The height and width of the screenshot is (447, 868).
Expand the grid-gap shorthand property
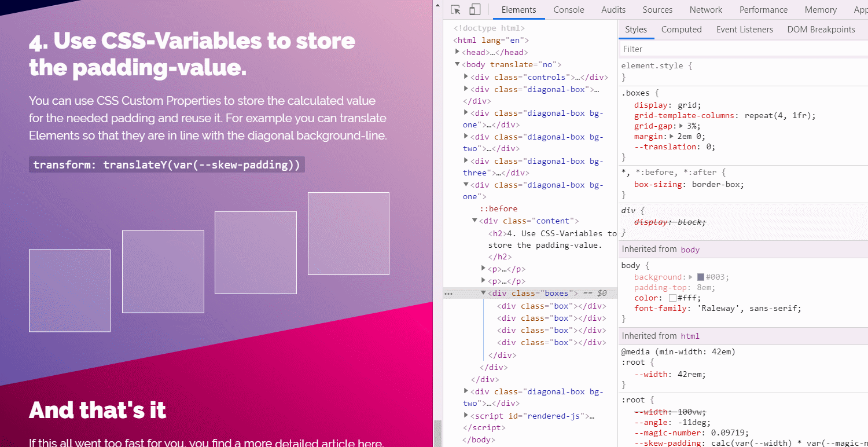[x=681, y=126]
